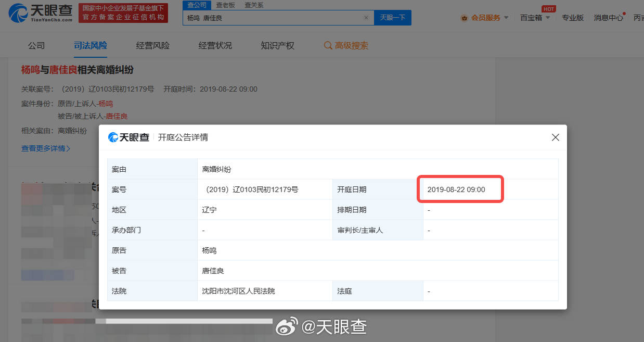Viewport: 644px width, 342px height.
Task: Switch to the 知识产权 tab
Action: [x=278, y=46]
